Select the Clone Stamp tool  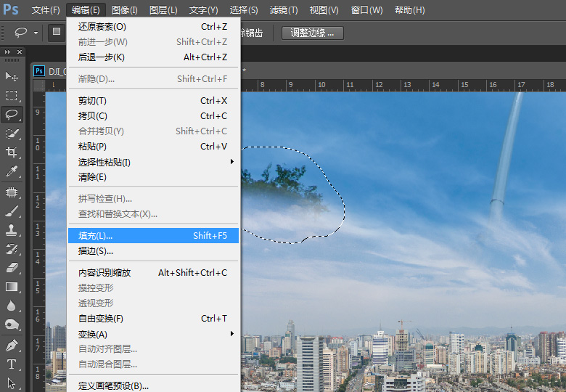[12, 230]
